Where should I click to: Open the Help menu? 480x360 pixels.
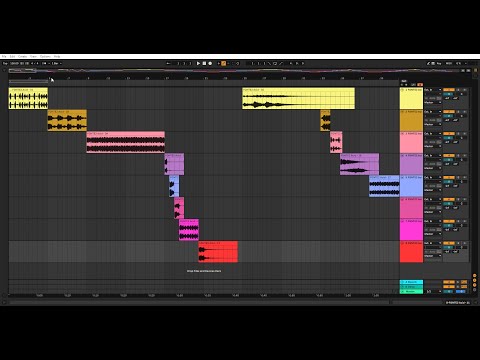coord(57,57)
